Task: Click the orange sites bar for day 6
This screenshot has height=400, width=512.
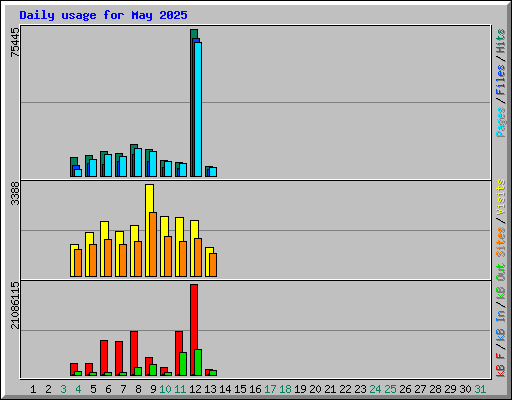Action: click(x=108, y=258)
